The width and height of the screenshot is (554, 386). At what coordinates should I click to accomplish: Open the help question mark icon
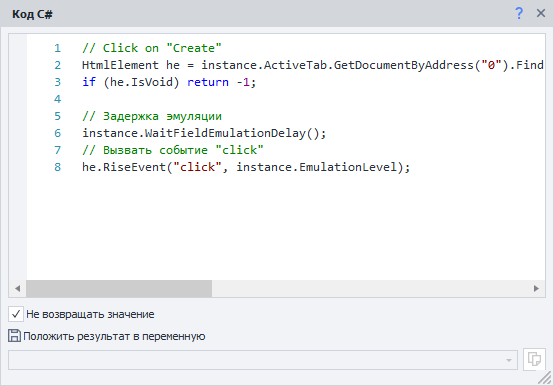click(x=519, y=13)
